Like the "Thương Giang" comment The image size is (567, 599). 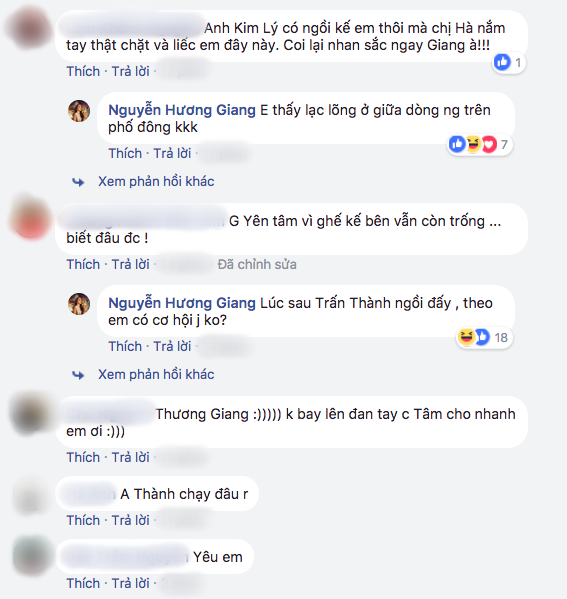pos(83,457)
